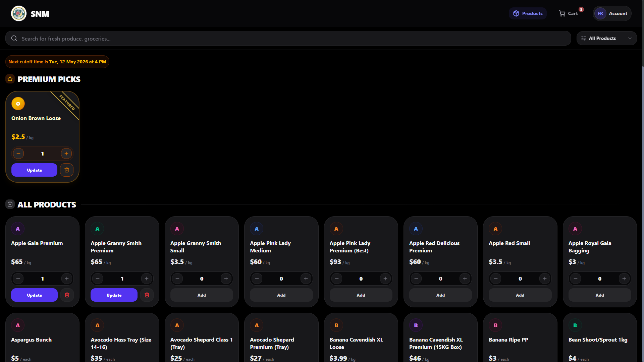The image size is (644, 362).
Task: Add Apple Pink Lady Medium to cart
Action: (x=281, y=295)
